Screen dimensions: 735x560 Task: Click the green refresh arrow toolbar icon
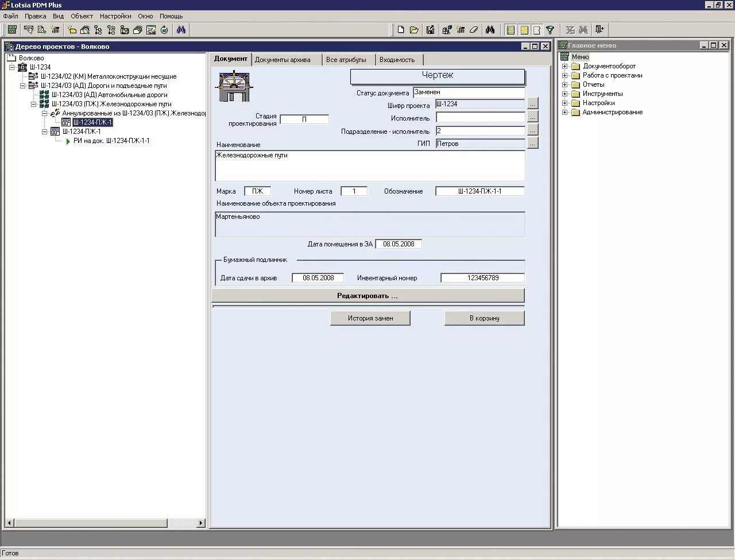pyautogui.click(x=164, y=30)
